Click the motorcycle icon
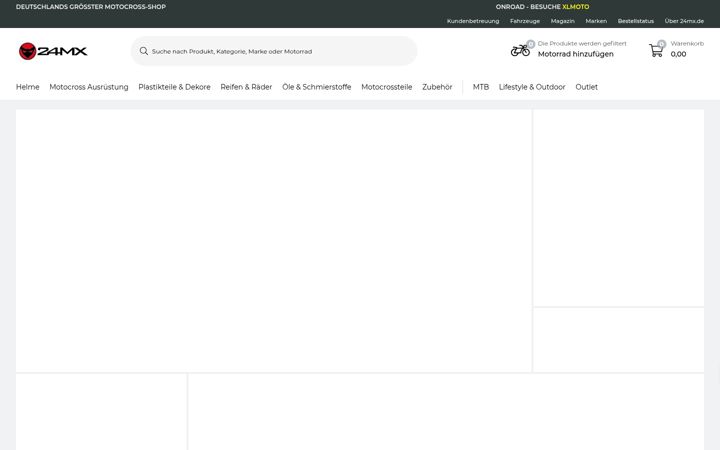This screenshot has width=720, height=450. (x=520, y=50)
